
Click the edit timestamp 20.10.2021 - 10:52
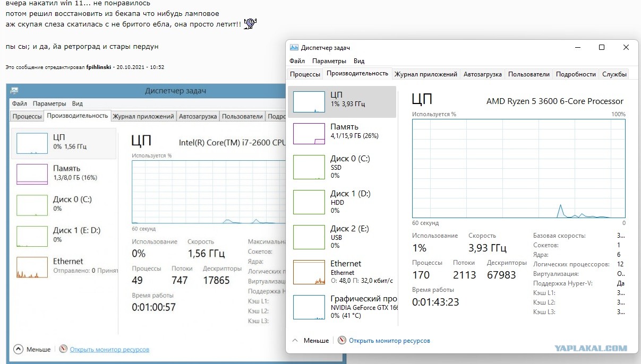tap(141, 67)
